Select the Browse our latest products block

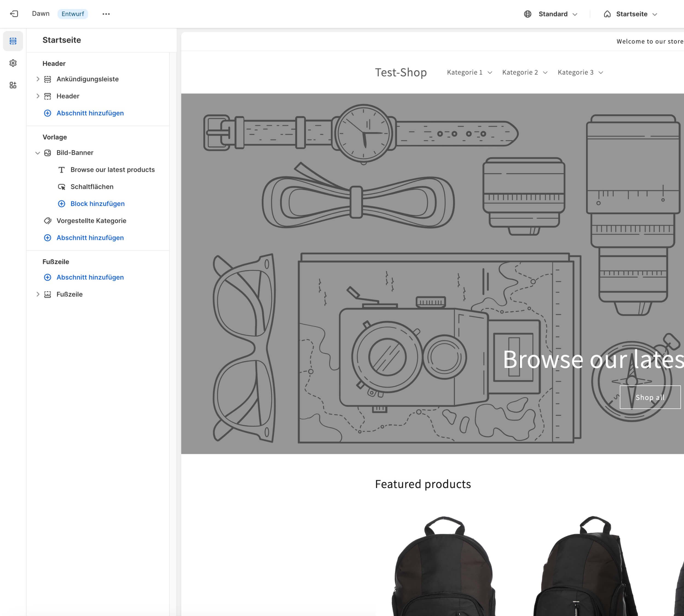click(112, 170)
